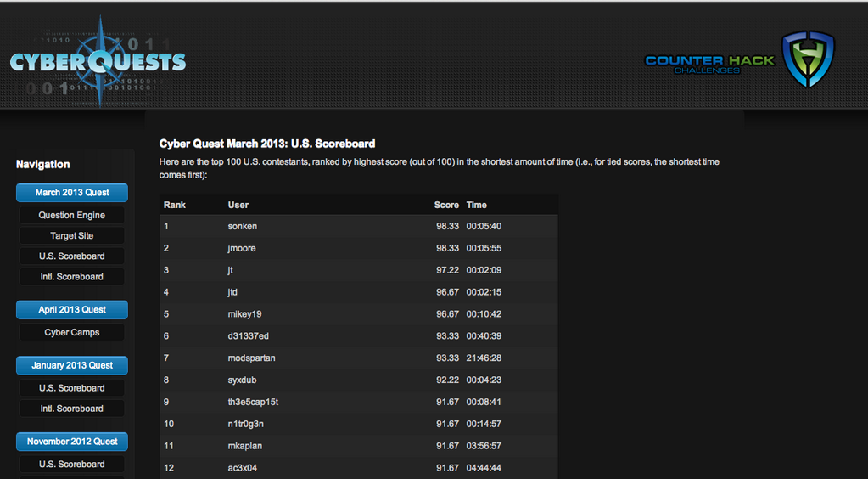Open the March 2013 Quest section
868x479 pixels.
point(72,193)
